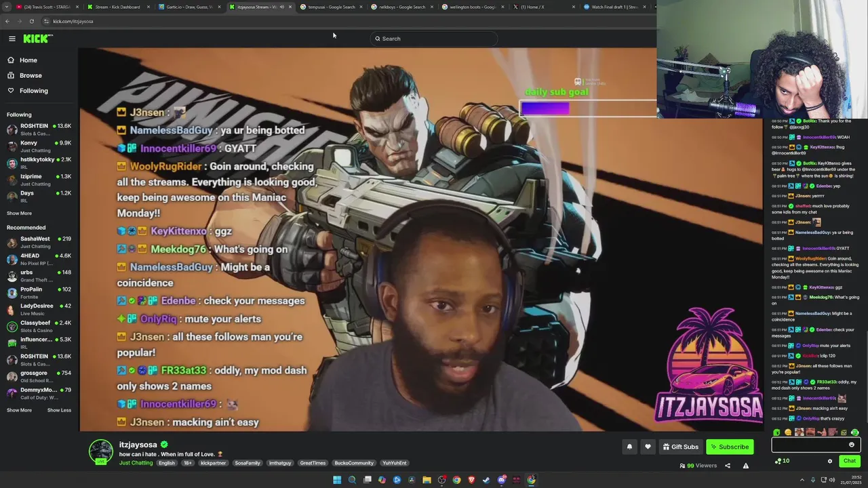868x488 pixels.
Task: Open File Explorer from taskbar
Action: coord(427,480)
